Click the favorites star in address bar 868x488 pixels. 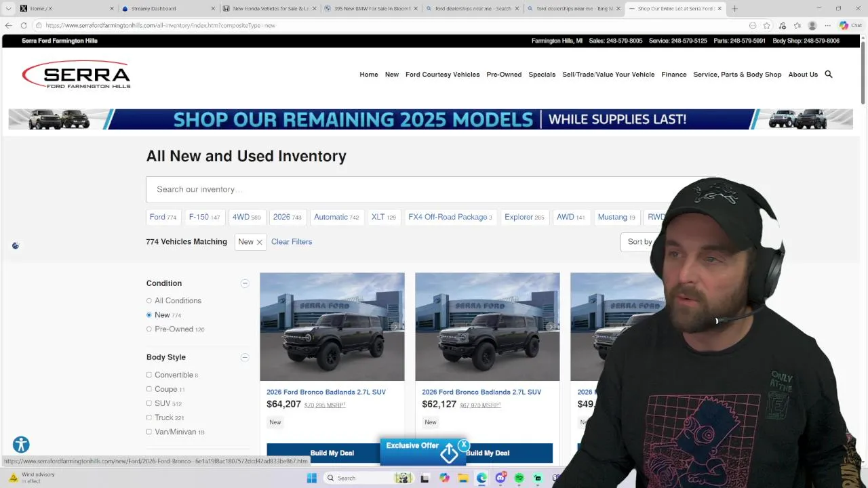pos(767,25)
